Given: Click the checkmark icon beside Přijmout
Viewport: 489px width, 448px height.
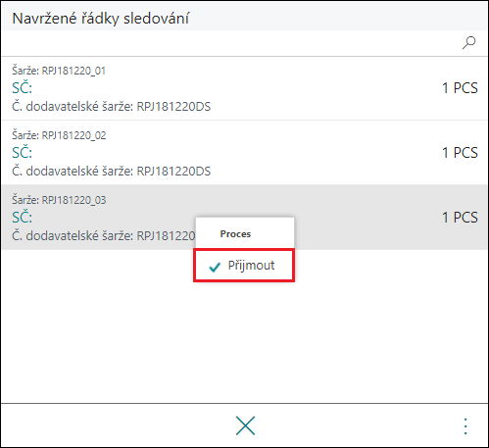Looking at the screenshot, I should click(x=215, y=267).
